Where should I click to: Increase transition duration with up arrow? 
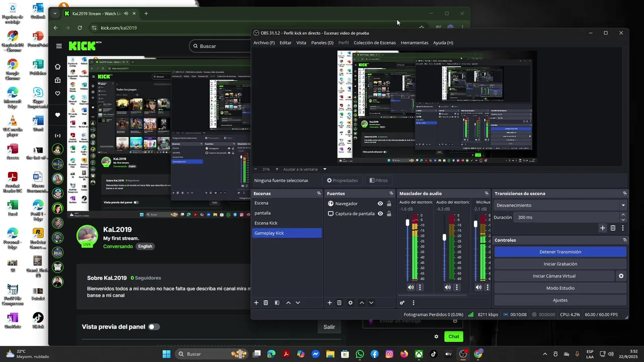point(623,215)
